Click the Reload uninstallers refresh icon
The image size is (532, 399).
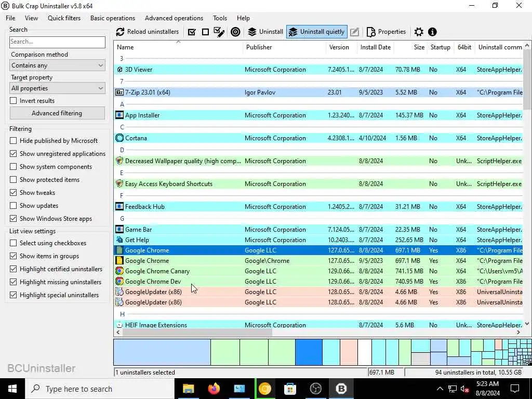pyautogui.click(x=120, y=32)
